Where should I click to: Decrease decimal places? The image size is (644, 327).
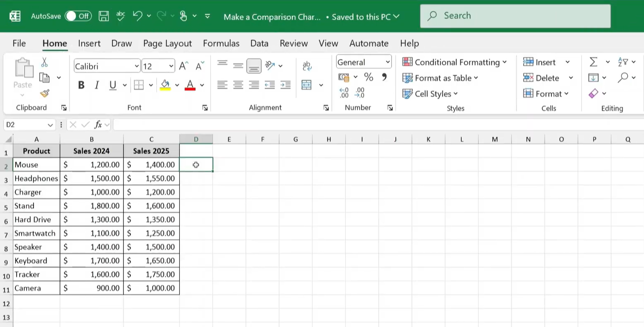pos(360,93)
